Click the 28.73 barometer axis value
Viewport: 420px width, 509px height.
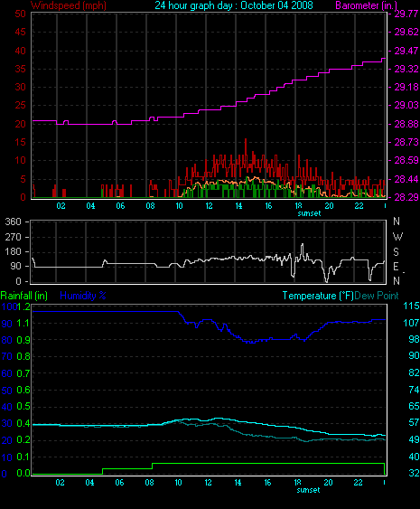pos(406,142)
